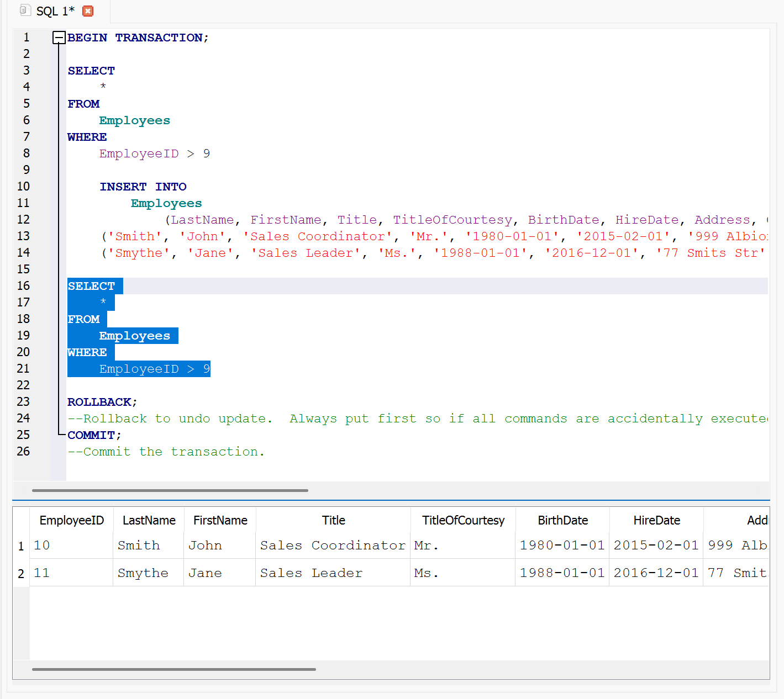Switch to the SQL 1* tab
The width and height of the screenshot is (784, 699).
pos(55,11)
